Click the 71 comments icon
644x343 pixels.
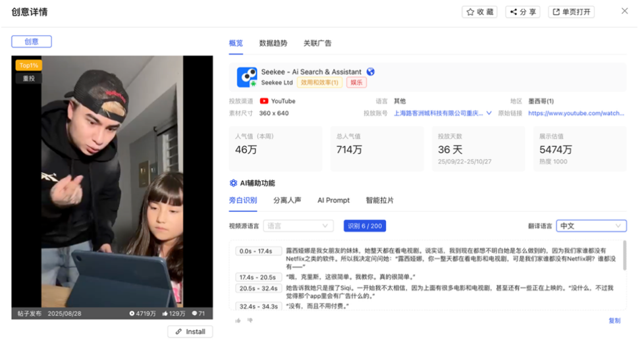195,313
